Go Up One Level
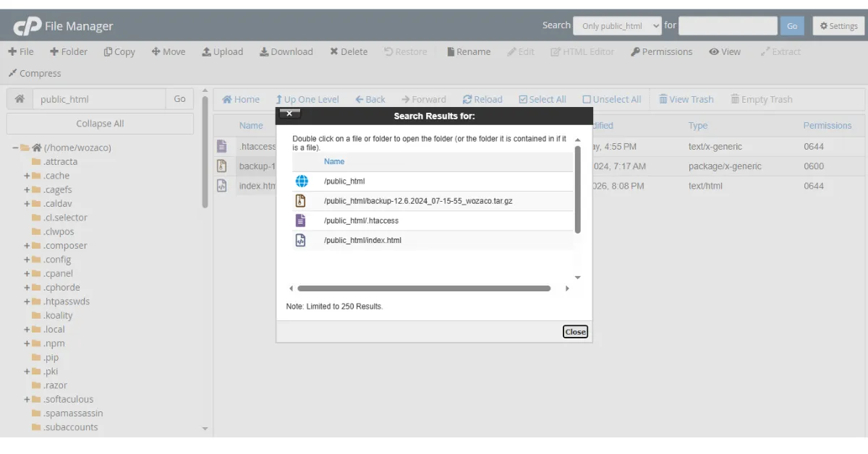The width and height of the screenshot is (868, 454). [307, 99]
